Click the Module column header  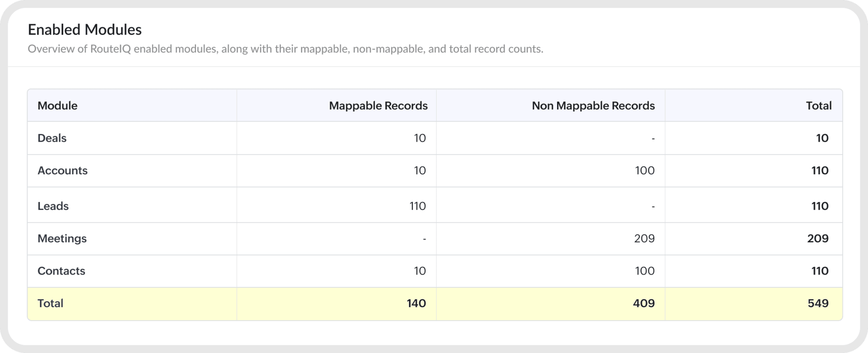point(57,106)
